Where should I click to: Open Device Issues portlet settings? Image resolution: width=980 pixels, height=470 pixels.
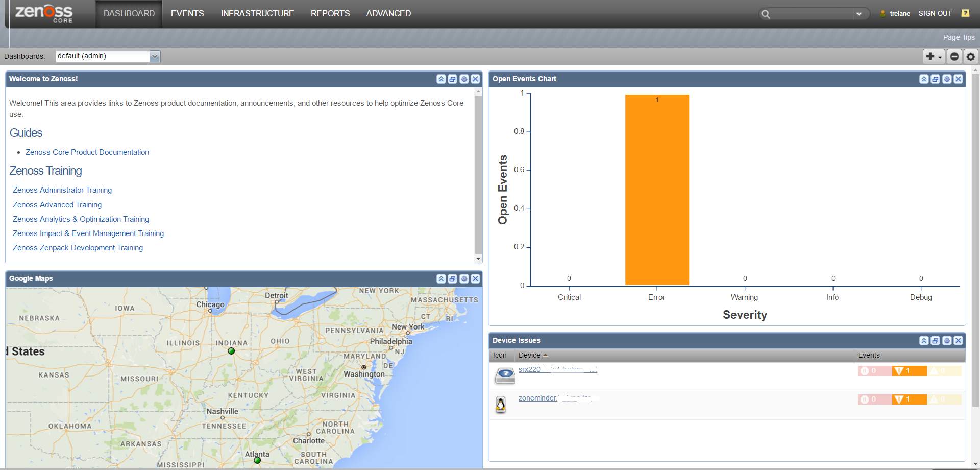tap(947, 340)
